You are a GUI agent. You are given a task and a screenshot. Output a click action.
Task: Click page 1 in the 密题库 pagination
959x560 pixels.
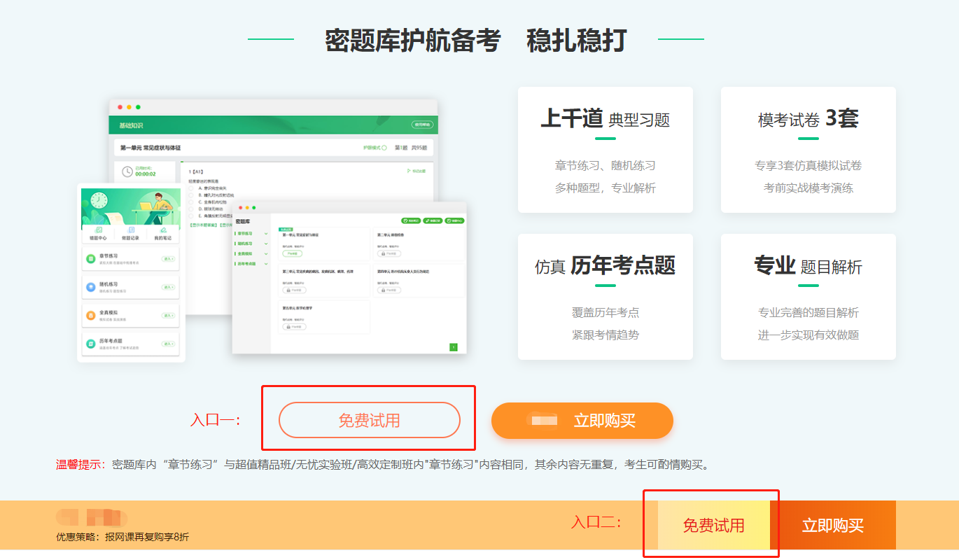(x=454, y=346)
